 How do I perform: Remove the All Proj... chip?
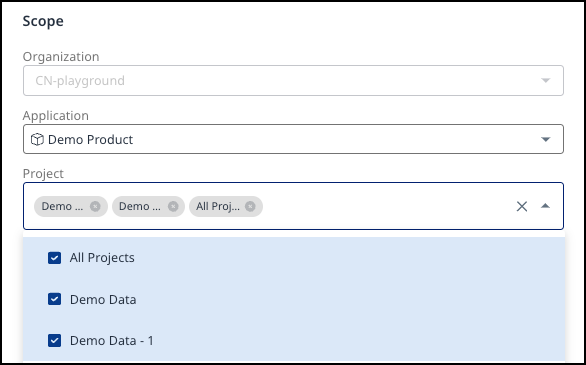250,206
